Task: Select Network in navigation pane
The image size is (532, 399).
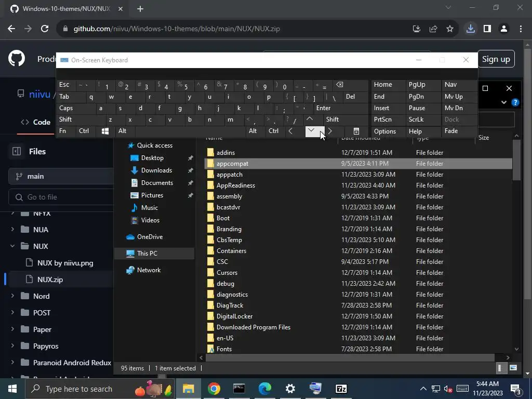Action: pyautogui.click(x=149, y=270)
